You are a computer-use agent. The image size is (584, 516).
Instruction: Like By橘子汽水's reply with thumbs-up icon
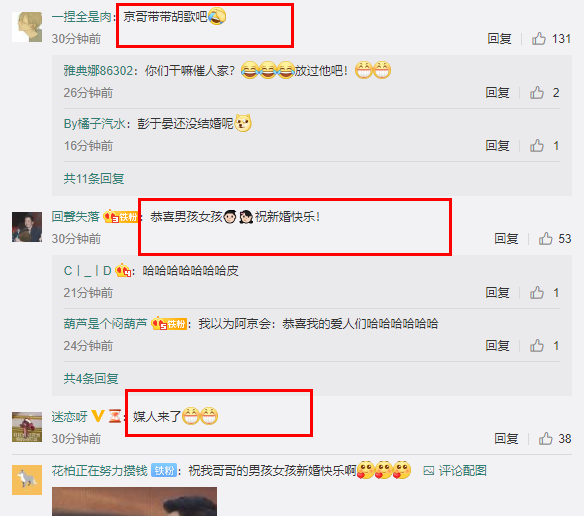537,145
